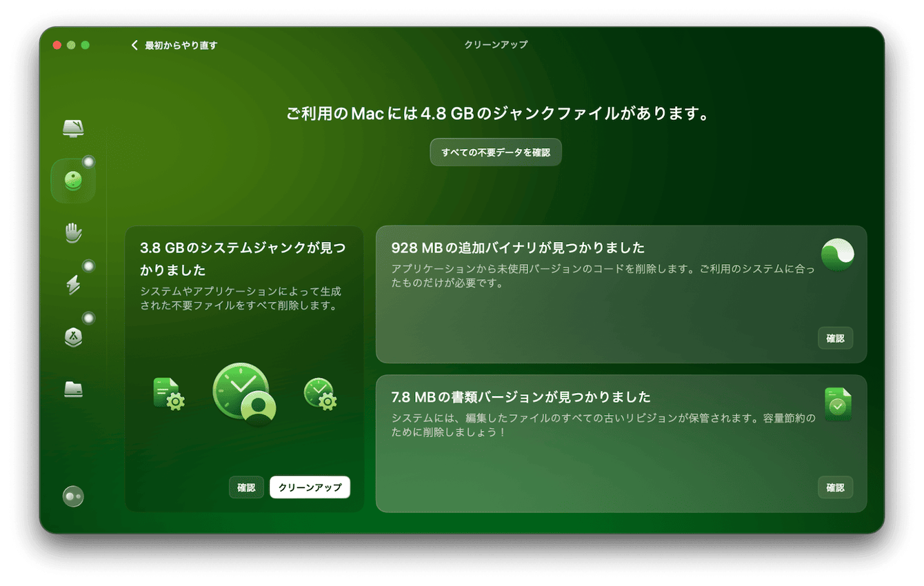Click 確認 in the system junk card
Screen dimensions: 924x586
(x=246, y=487)
